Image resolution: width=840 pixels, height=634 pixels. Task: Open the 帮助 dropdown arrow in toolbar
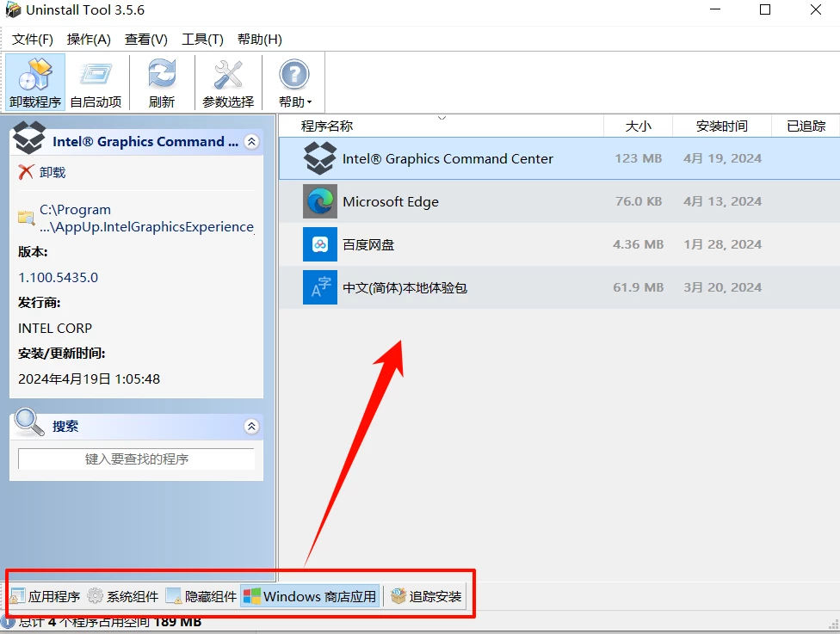(x=309, y=102)
